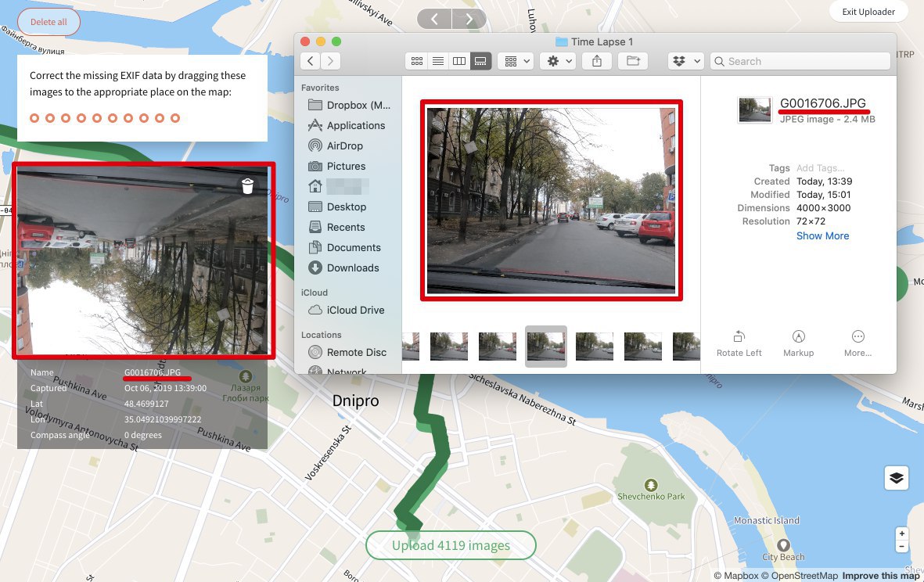Click the Finder Search field
Image resolution: width=924 pixels, height=582 pixels.
[x=800, y=61]
